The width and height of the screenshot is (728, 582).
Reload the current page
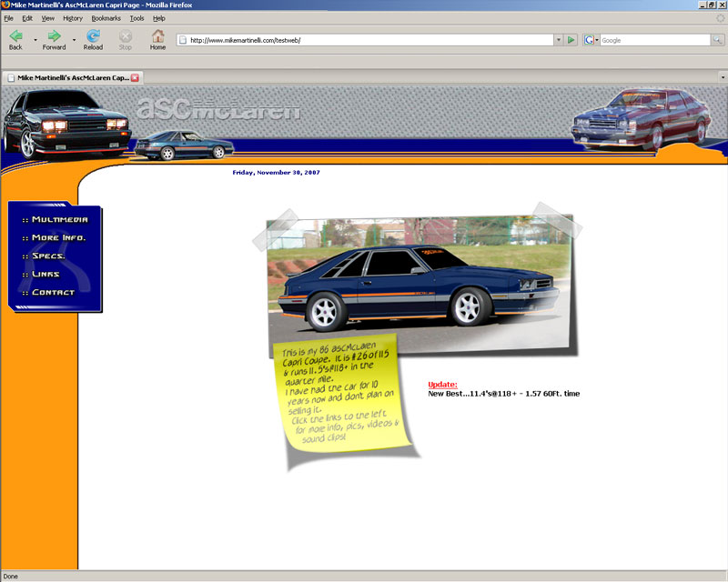(93, 39)
